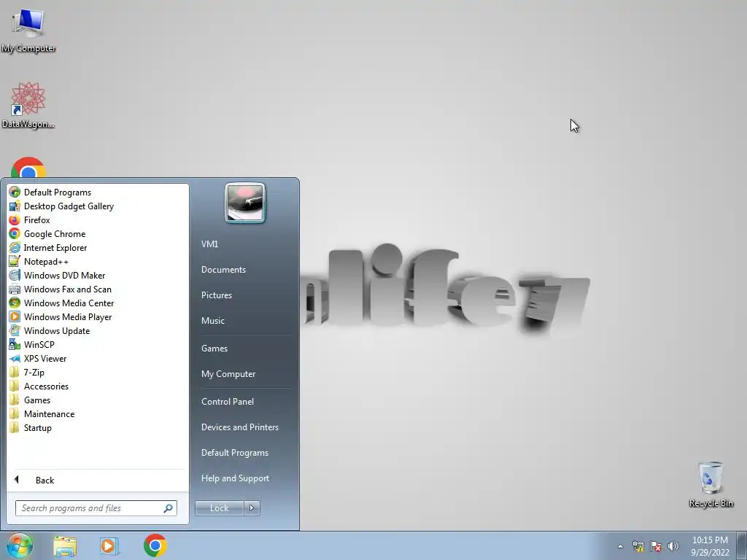Expand the Games folder in the programs list
747x560 pixels.
(x=29, y=400)
